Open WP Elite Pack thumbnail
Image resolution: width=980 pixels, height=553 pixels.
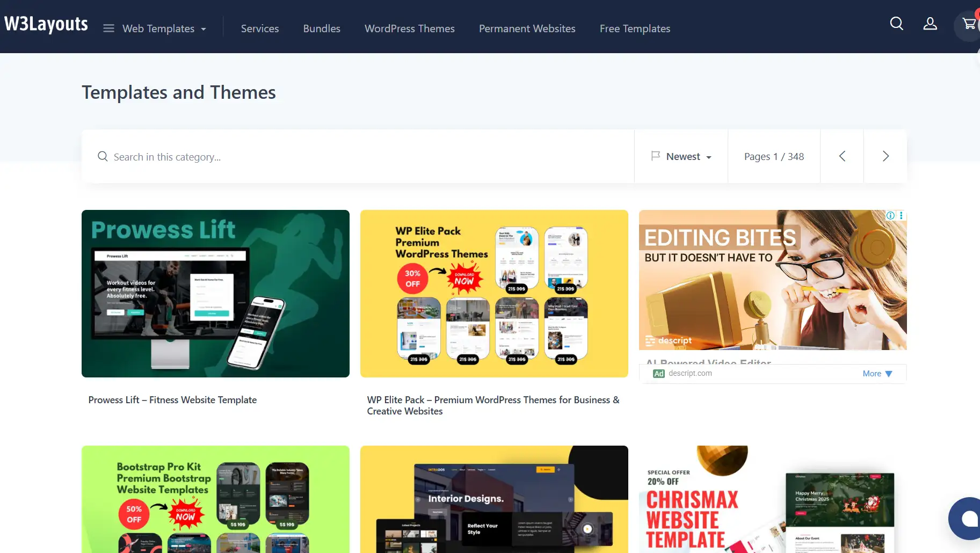click(494, 294)
